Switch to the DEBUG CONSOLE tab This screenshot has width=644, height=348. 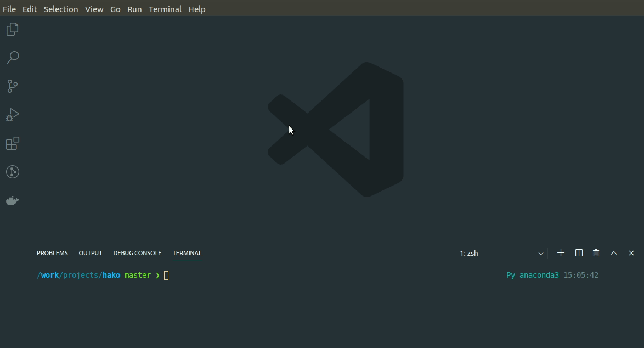pyautogui.click(x=137, y=253)
